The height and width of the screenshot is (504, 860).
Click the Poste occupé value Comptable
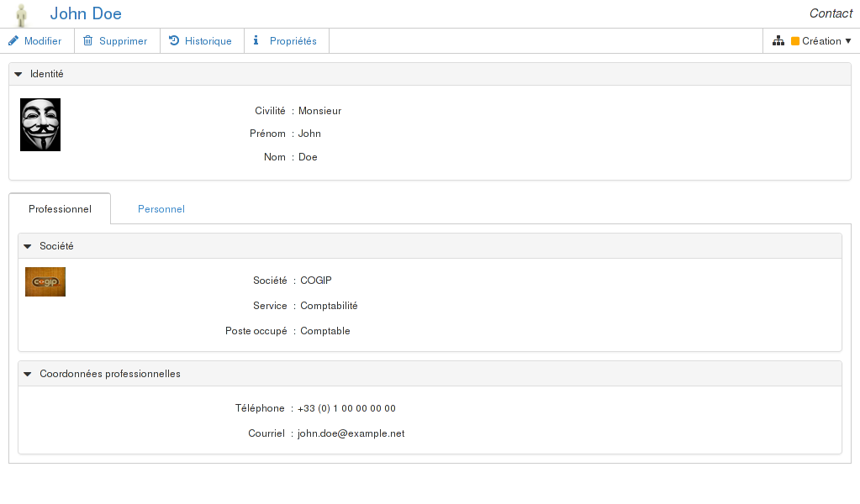click(324, 331)
